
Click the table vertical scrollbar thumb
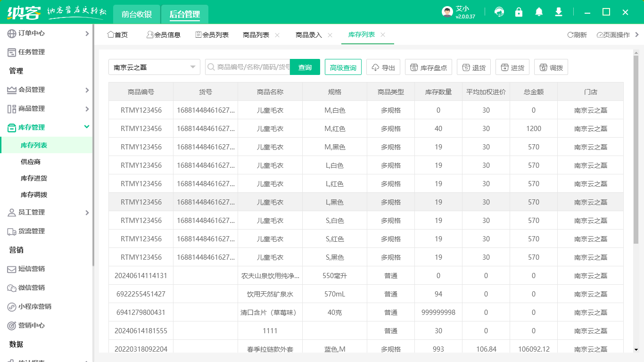pyautogui.click(x=636, y=149)
